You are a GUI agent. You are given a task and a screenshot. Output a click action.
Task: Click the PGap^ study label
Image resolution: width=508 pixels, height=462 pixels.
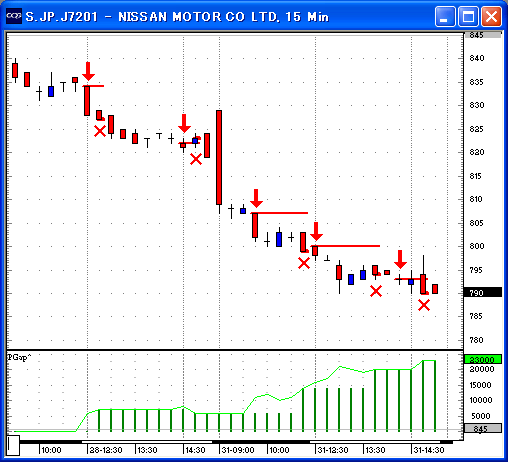click(19, 357)
